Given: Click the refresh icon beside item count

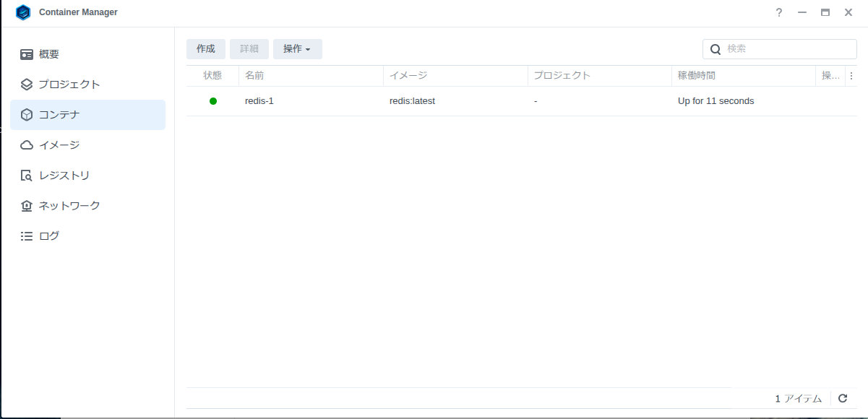Looking at the screenshot, I should pyautogui.click(x=843, y=398).
